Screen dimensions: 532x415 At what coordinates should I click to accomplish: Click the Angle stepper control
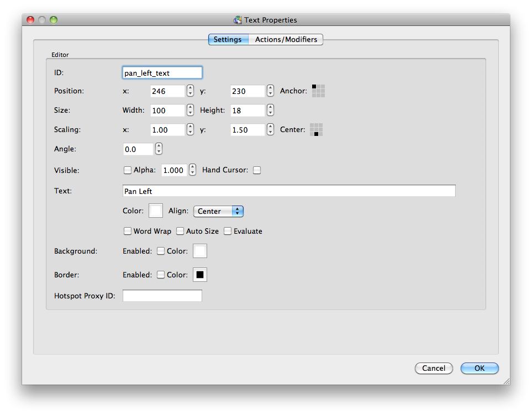click(159, 149)
